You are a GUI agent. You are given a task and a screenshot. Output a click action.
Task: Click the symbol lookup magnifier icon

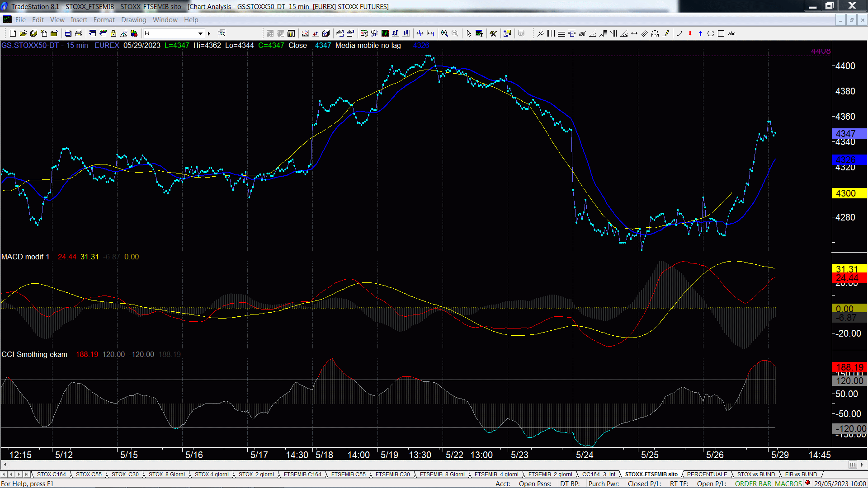222,33
